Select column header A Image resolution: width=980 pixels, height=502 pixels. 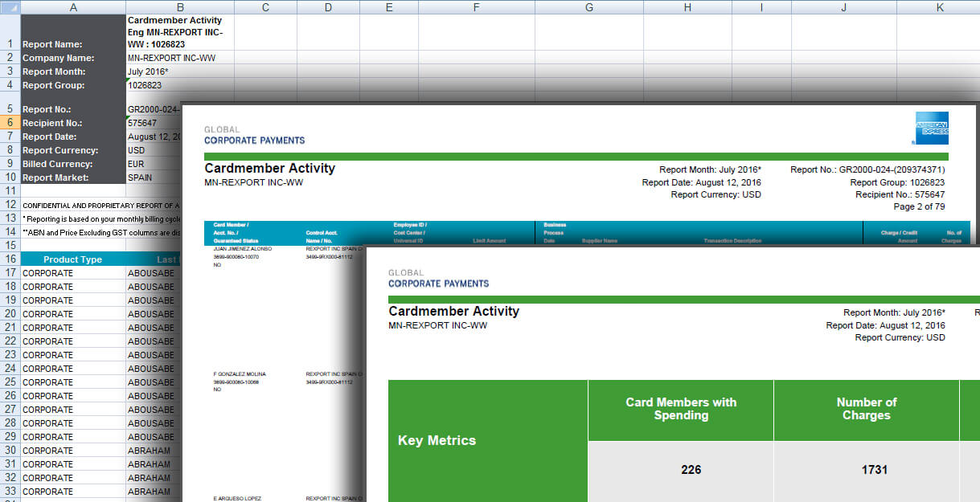click(x=73, y=7)
